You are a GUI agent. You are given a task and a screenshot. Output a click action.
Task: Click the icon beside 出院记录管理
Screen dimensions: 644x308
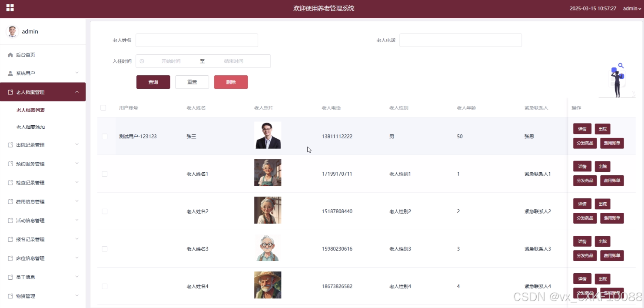tap(10, 145)
